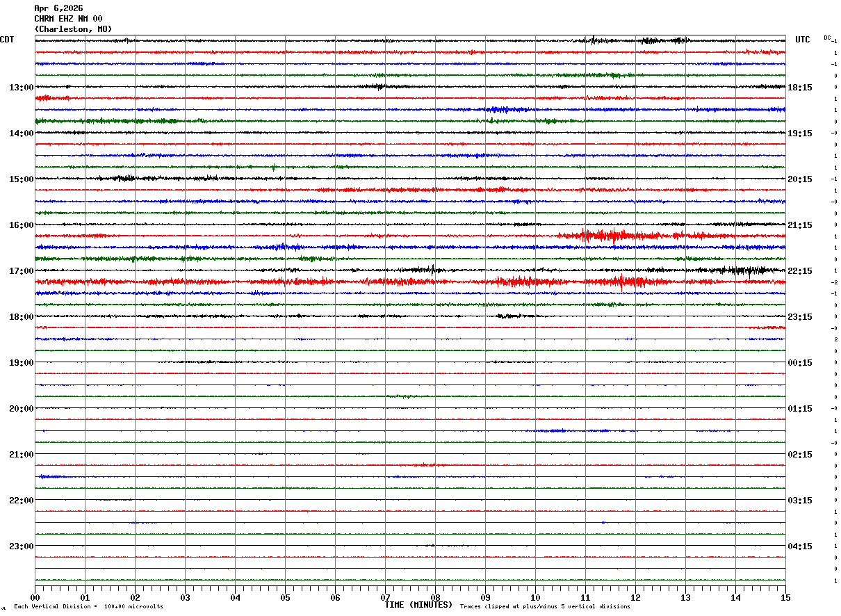Screen dimensions: 841x616
Task: Click minute tick label 15 on the axis
Action: point(785,597)
